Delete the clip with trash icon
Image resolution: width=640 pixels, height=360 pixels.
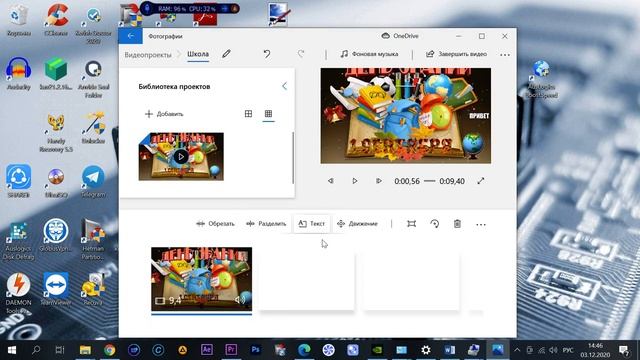click(458, 224)
